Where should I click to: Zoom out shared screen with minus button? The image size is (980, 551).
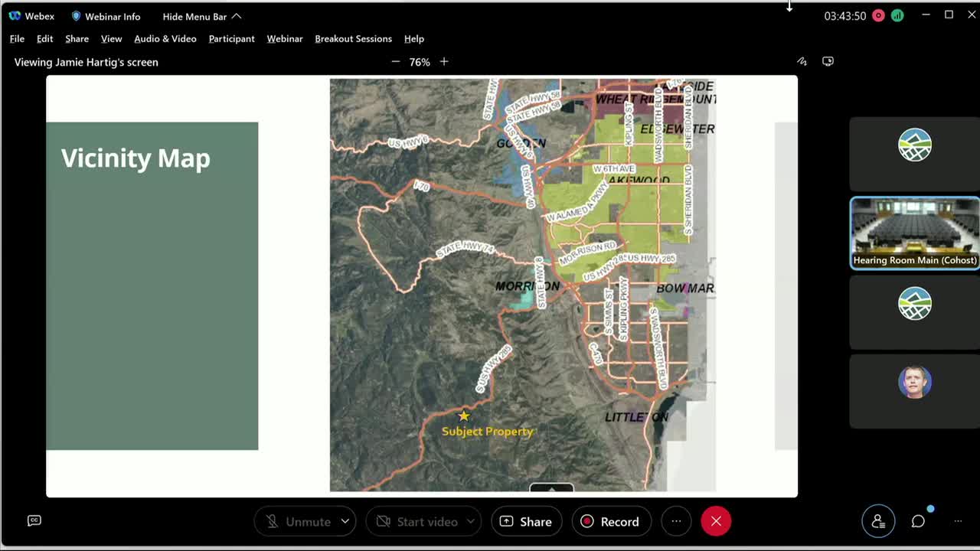click(395, 61)
